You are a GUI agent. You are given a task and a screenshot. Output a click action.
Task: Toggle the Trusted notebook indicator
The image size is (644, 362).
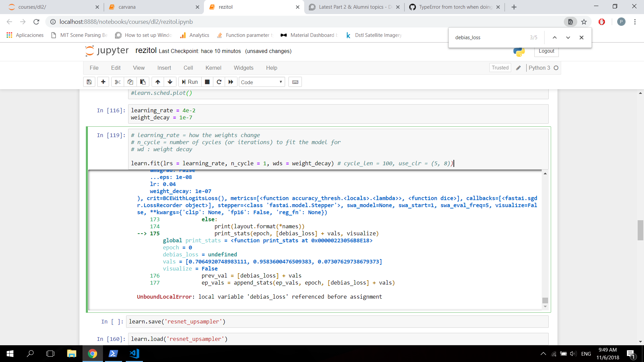[500, 68]
